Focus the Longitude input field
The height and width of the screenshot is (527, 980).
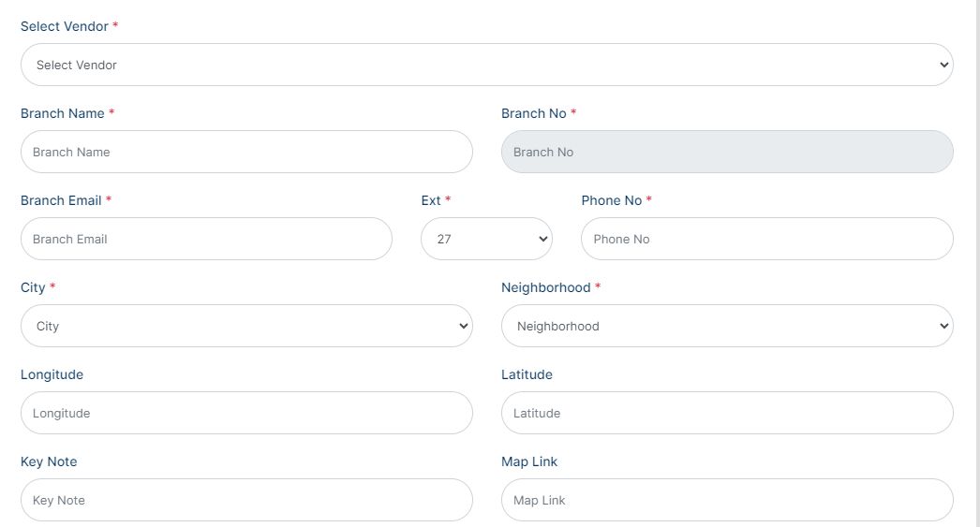coord(246,413)
